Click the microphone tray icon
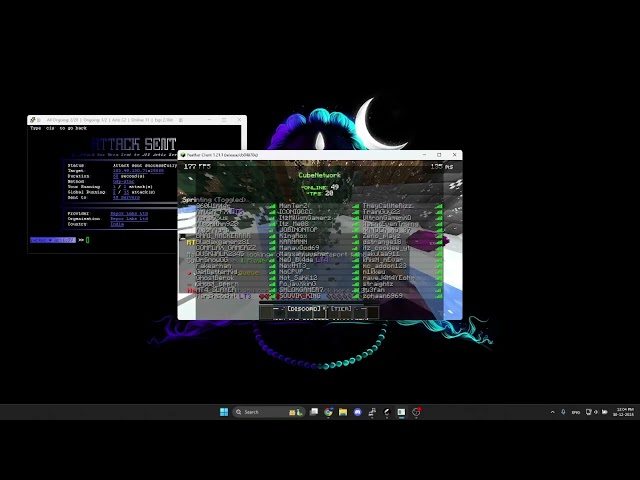The image size is (640, 480). pos(563,412)
